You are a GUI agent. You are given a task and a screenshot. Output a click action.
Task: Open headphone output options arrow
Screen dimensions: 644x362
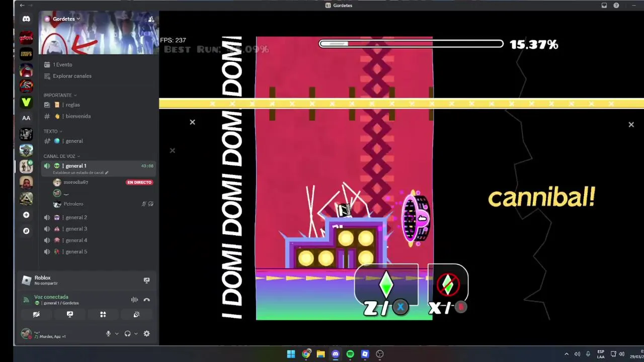coord(136,333)
